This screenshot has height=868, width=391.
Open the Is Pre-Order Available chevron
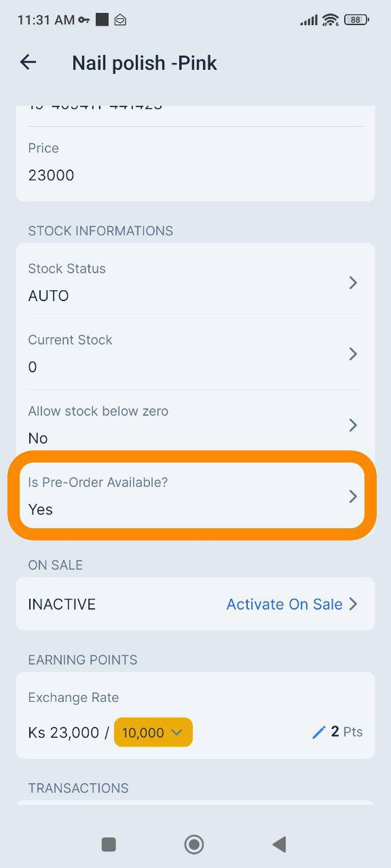click(x=352, y=496)
